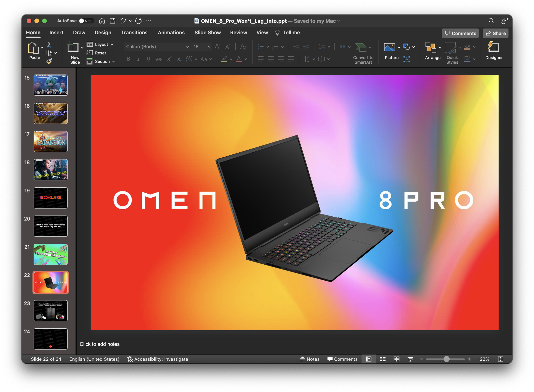Open the Transitions tab
Viewport: 534px width, 392px height.
pos(134,32)
